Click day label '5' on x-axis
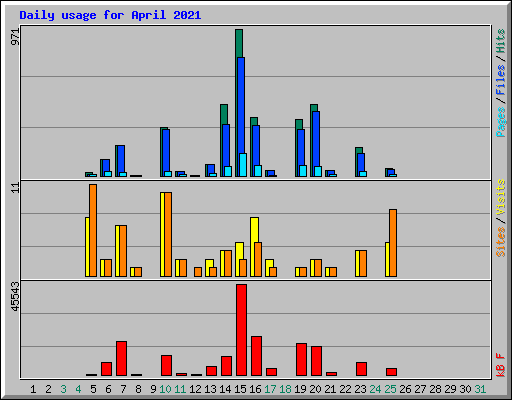 pos(93,389)
